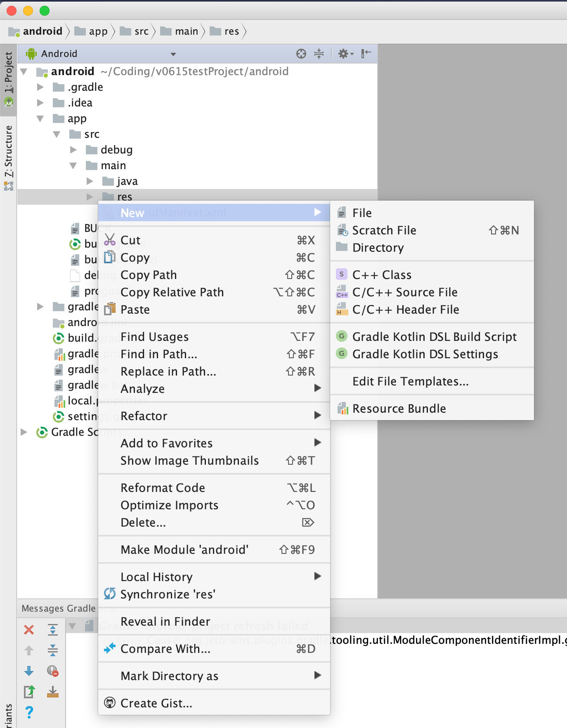This screenshot has width=567, height=728.
Task: Select Copy Path in context menu
Action: (x=214, y=275)
